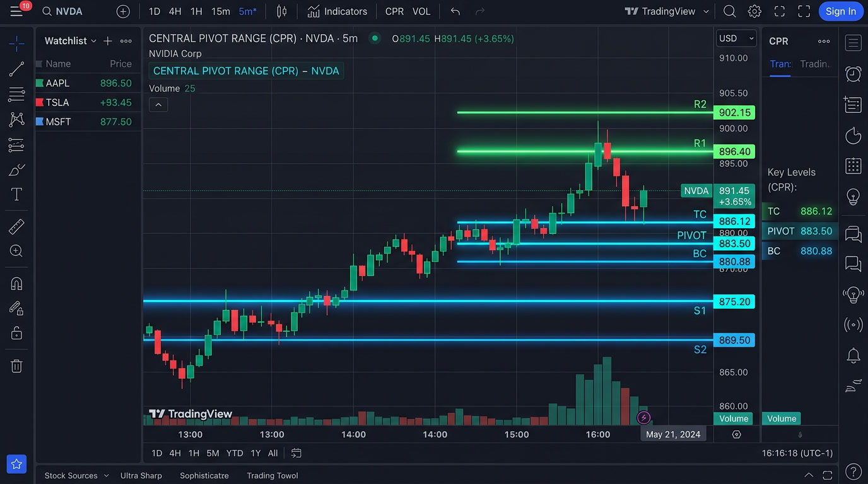The width and height of the screenshot is (868, 484).
Task: Open CPR panel three-dot options menu
Action: 824,41
